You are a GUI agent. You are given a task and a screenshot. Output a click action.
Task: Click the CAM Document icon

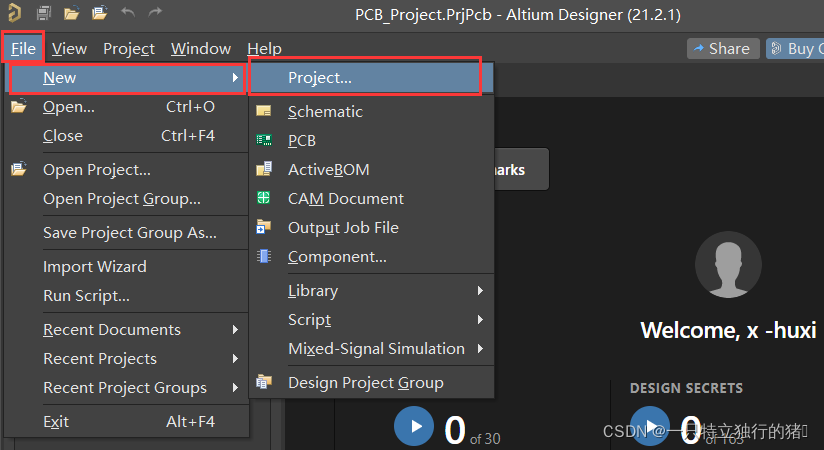(x=263, y=198)
